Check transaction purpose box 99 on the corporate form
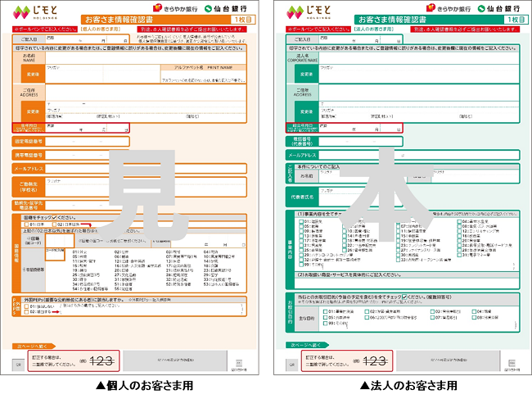Screen dimensions: 532x399 pos(326,324)
